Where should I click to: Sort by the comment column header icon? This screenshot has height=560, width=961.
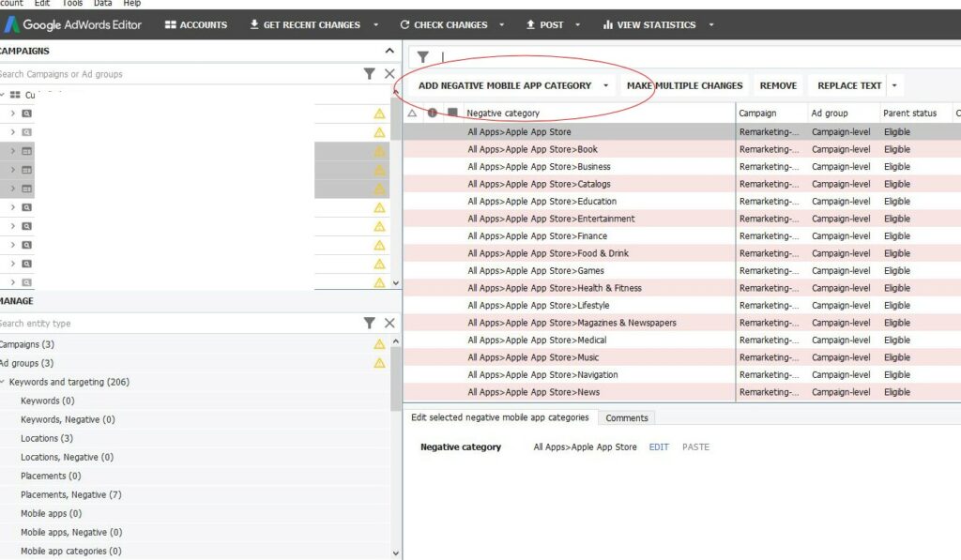click(x=452, y=113)
